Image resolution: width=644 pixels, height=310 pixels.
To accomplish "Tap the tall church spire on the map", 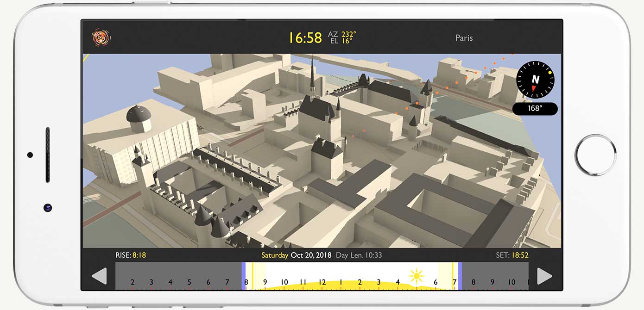I will (313, 76).
